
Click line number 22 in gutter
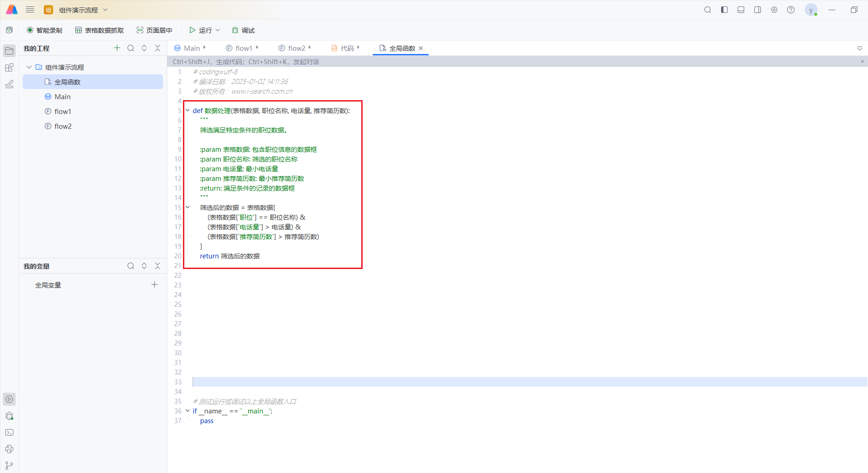pyautogui.click(x=178, y=275)
